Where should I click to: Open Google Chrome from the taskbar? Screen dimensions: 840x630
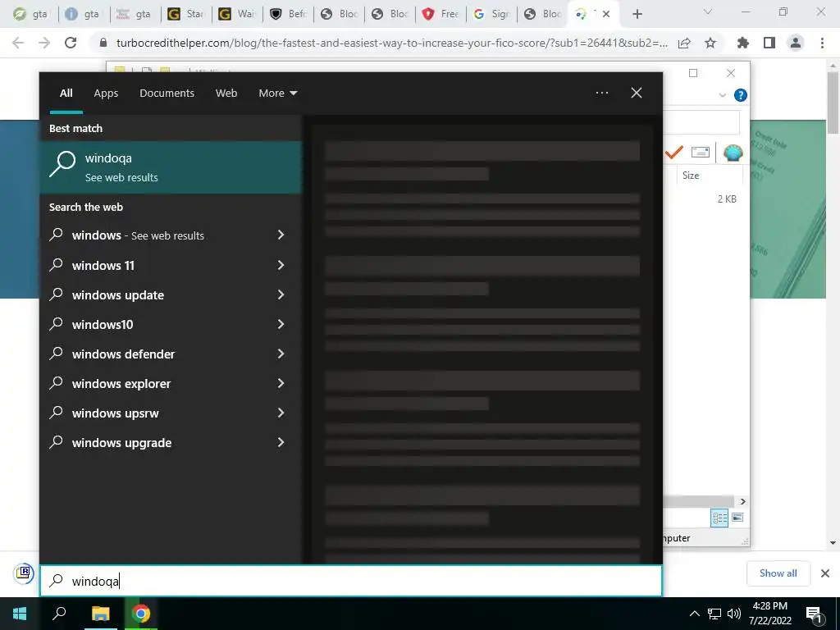coord(141,614)
